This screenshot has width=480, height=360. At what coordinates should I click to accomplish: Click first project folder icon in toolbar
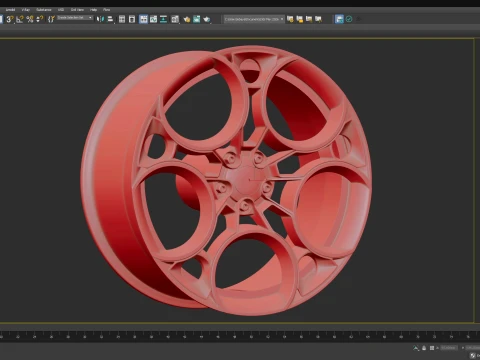[x=290, y=19]
